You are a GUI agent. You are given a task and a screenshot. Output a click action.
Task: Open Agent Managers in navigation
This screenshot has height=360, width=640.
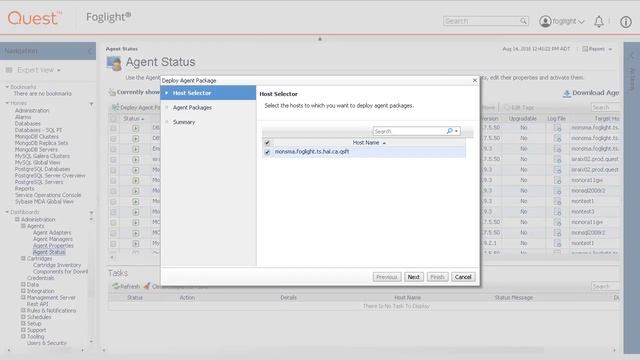tap(53, 239)
